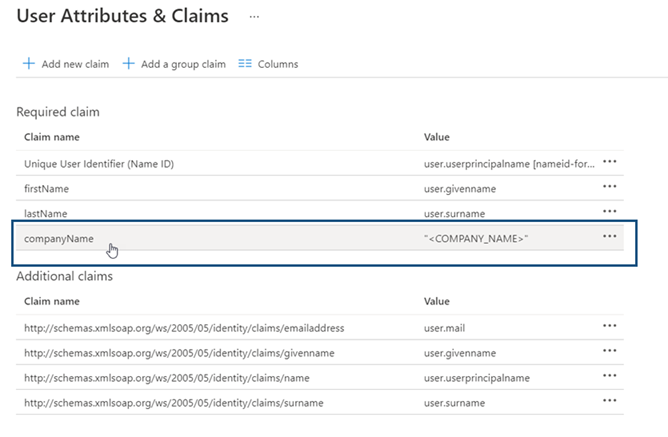Open more options for firstName claim
The image size is (668, 437).
tap(609, 187)
